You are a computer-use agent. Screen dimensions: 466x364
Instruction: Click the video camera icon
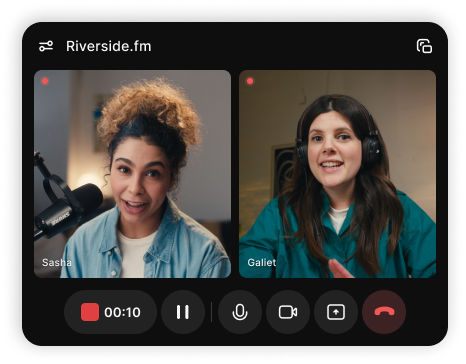click(288, 312)
